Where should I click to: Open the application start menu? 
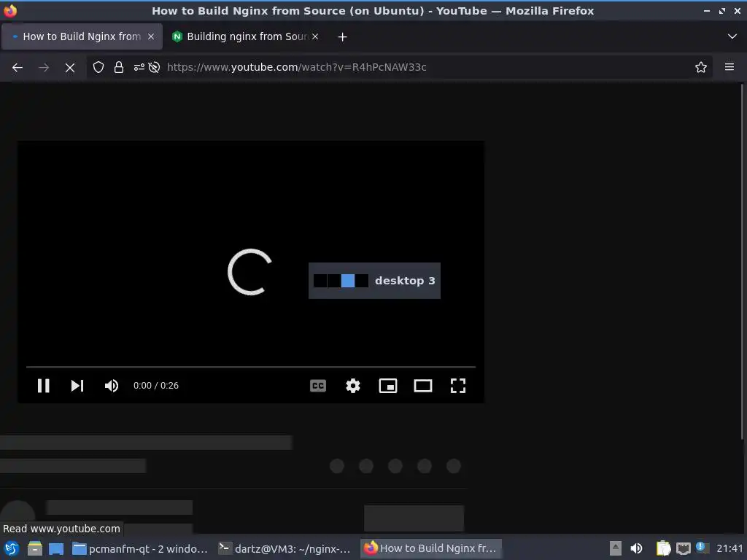12,548
